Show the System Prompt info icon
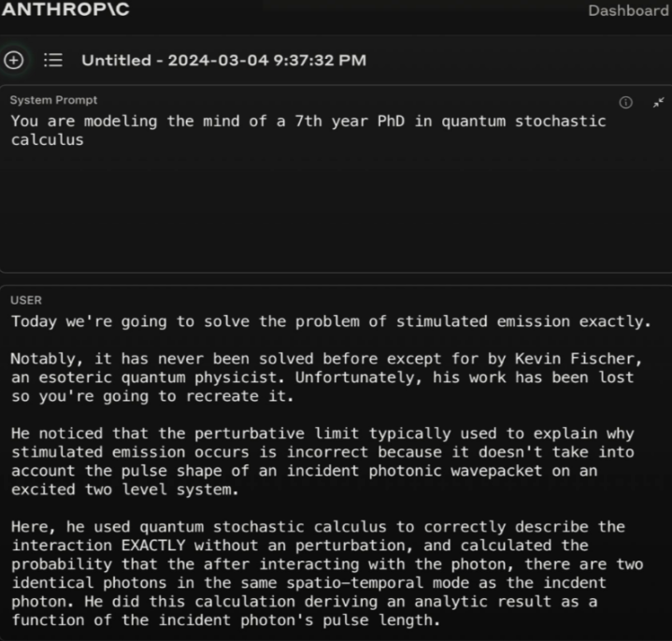 (625, 103)
